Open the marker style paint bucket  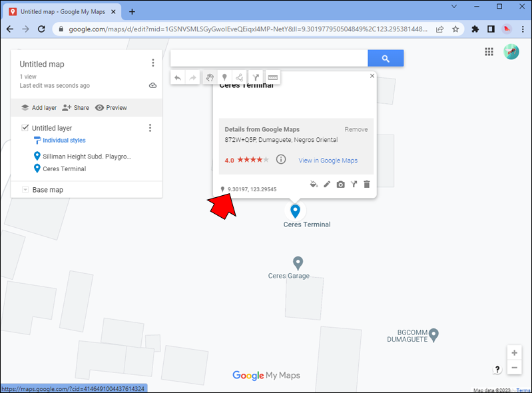pyautogui.click(x=314, y=185)
